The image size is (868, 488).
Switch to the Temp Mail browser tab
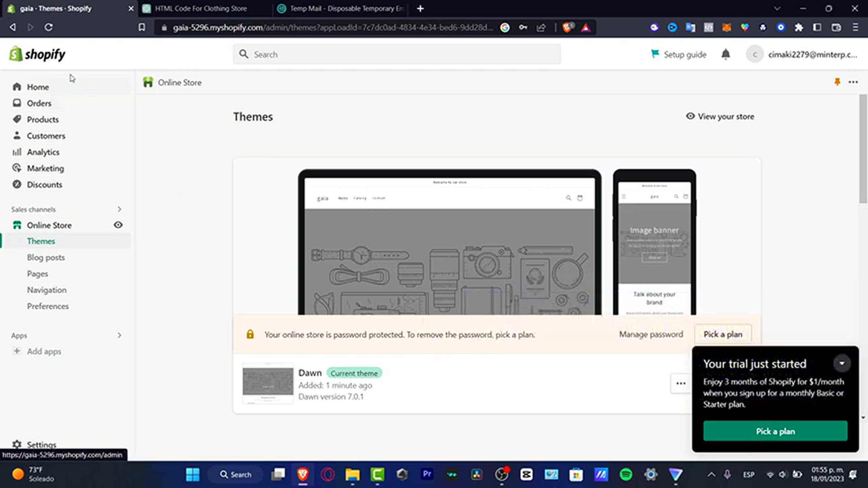339,9
